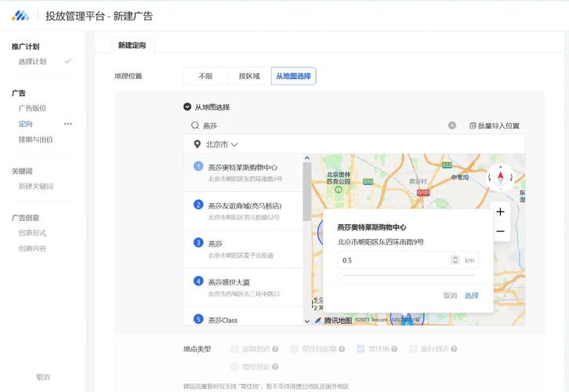Toggle the 旅行到访 checkbox
Screen dimensions: 569x392
(x=413, y=349)
